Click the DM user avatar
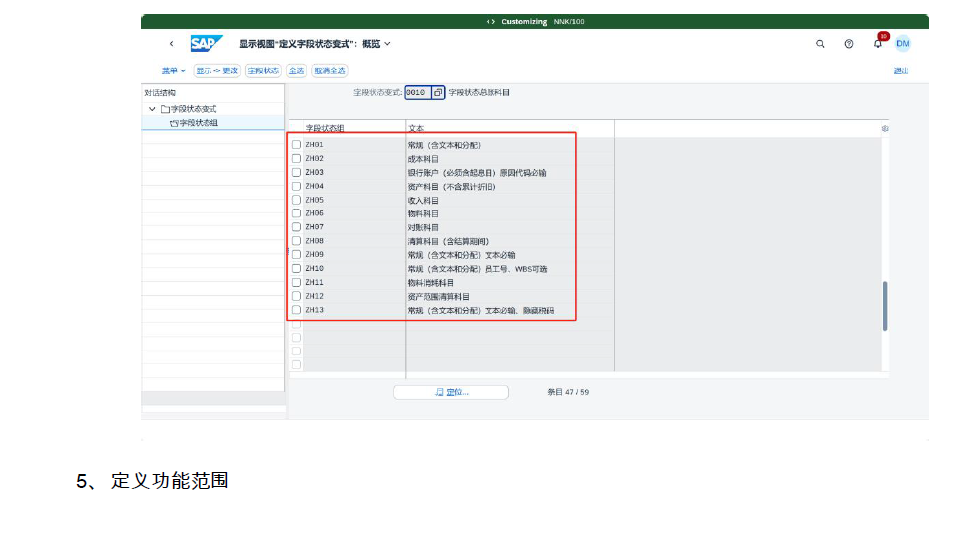Image resolution: width=978 pixels, height=560 pixels. point(903,44)
